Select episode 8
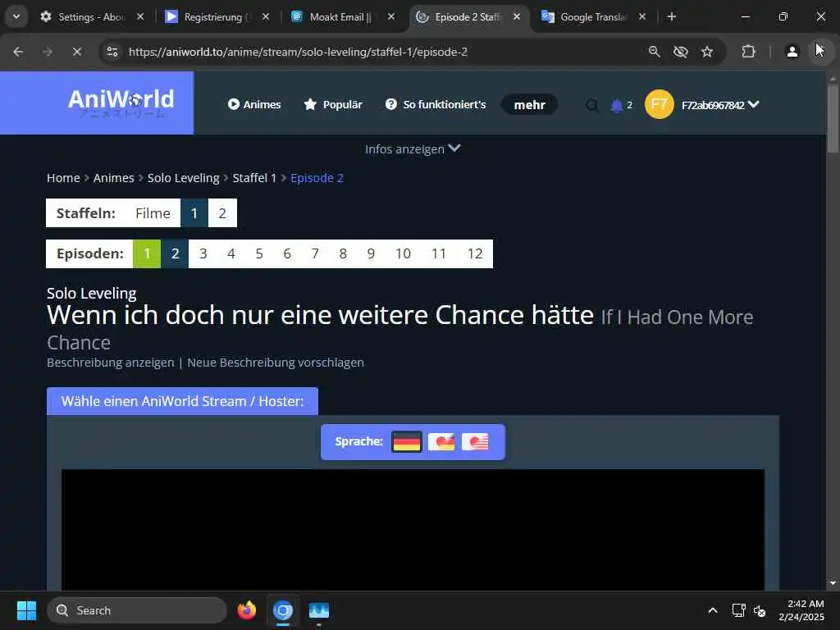 pyautogui.click(x=343, y=254)
